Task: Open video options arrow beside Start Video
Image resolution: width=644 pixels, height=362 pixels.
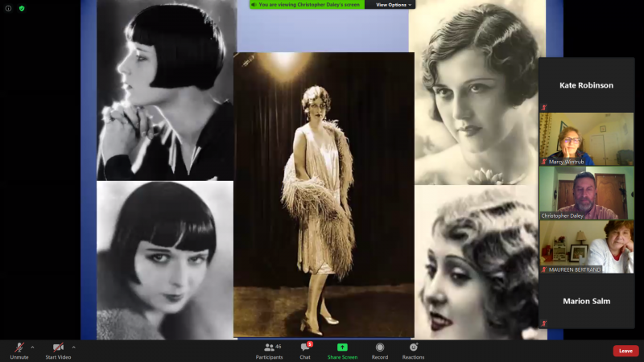Action: tap(73, 348)
